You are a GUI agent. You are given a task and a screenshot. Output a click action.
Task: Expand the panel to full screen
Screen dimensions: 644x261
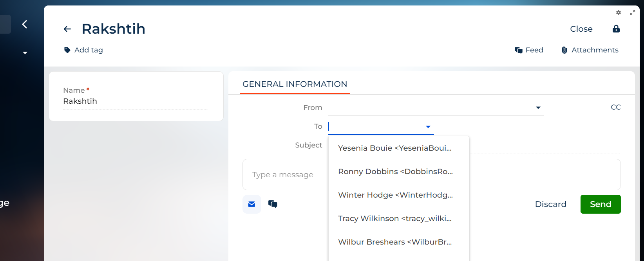633,13
